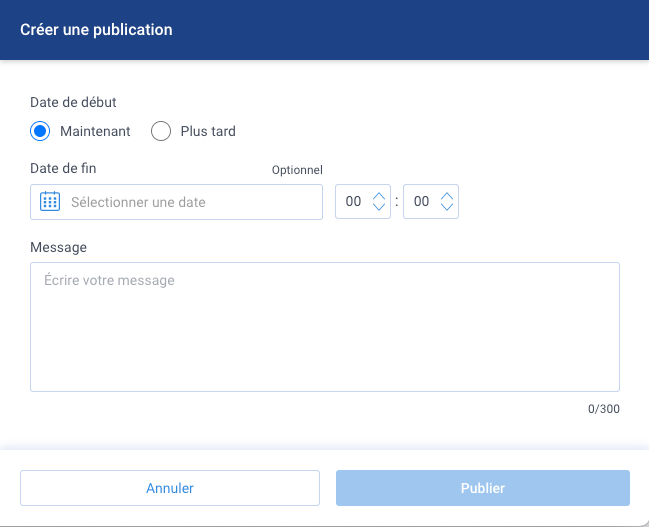The height and width of the screenshot is (527, 649).
Task: Click the Sélectionner une date field
Action: (176, 202)
